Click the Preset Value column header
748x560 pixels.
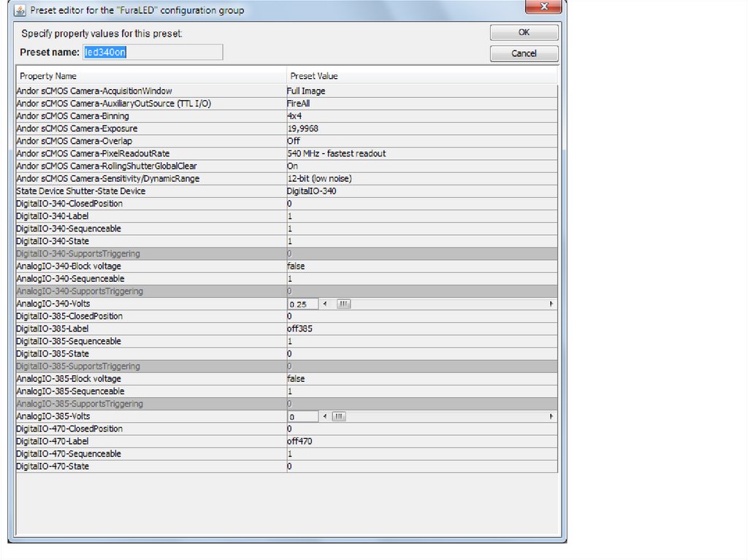tap(421, 76)
